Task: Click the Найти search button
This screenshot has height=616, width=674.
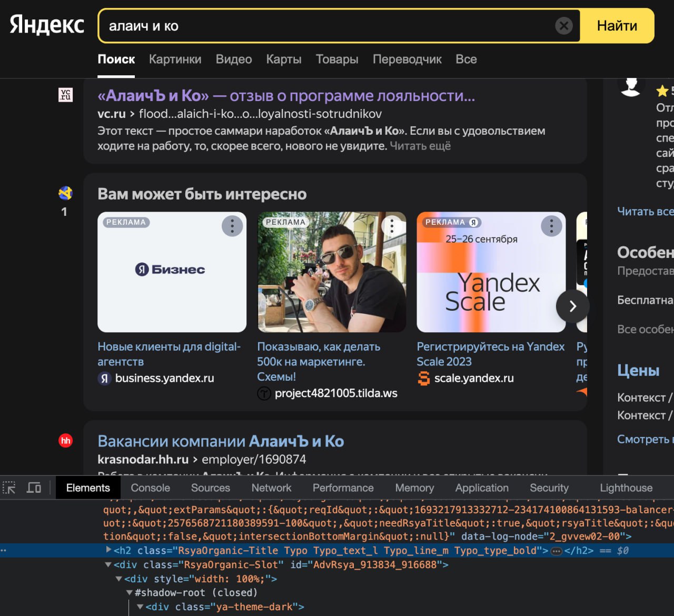Action: point(617,25)
